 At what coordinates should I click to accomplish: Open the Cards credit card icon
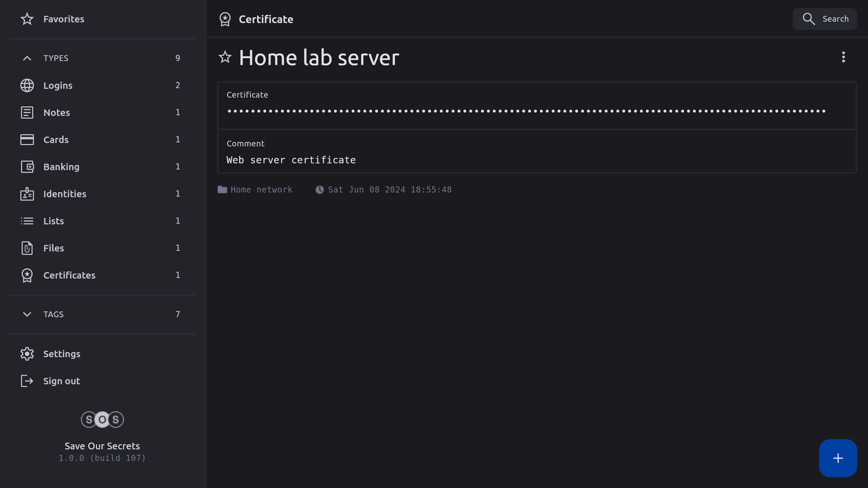point(27,140)
